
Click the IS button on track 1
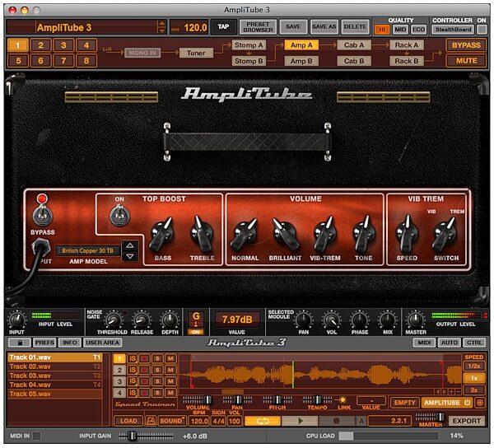(133, 358)
